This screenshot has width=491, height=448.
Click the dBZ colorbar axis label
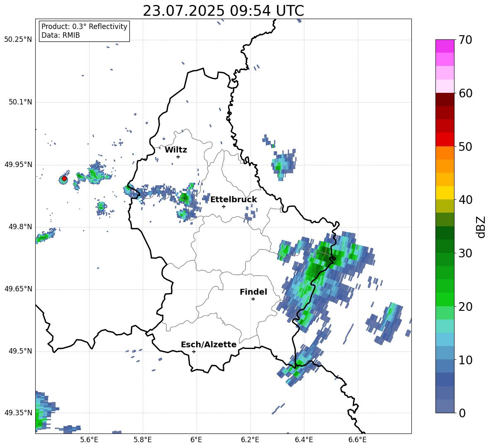coord(481,227)
